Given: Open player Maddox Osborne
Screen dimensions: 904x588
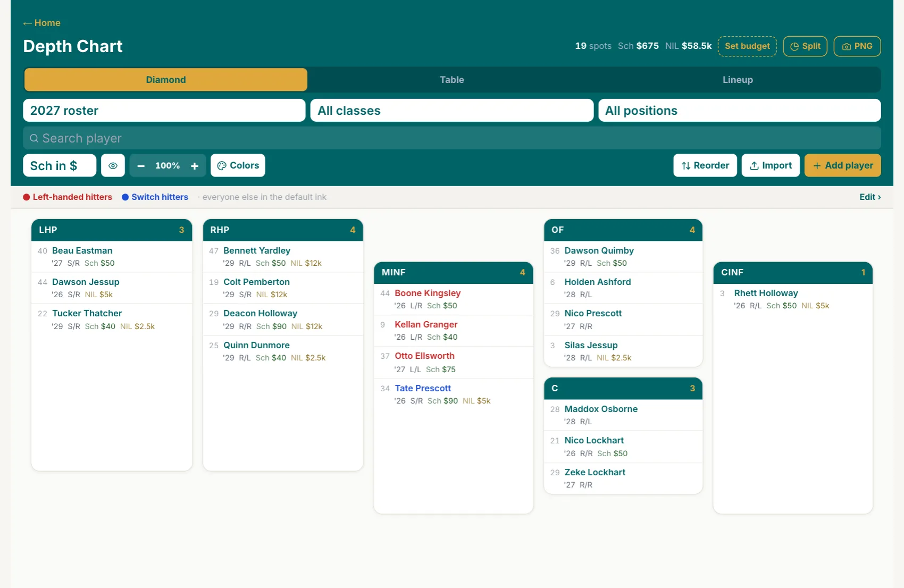Looking at the screenshot, I should coord(623,415).
